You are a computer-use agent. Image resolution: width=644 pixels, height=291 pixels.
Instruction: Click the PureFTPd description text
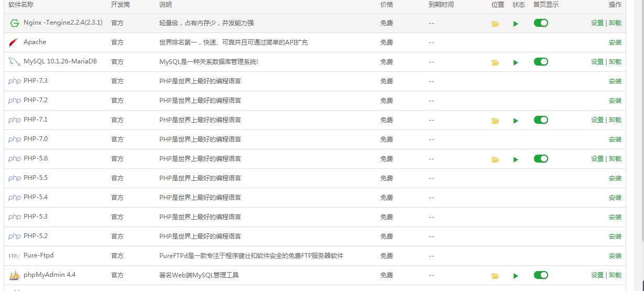(x=252, y=256)
